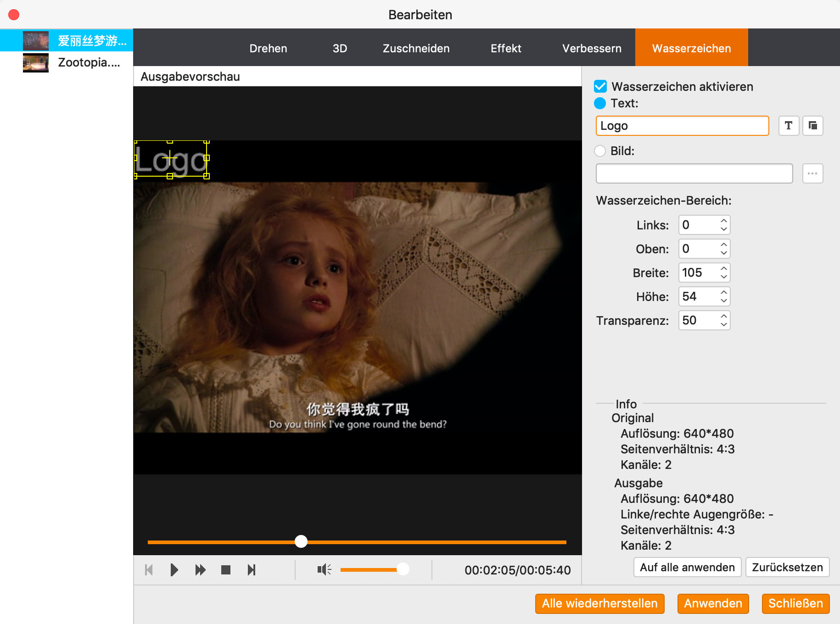
Task: Click the Höhe value field showing 54
Action: (699, 296)
